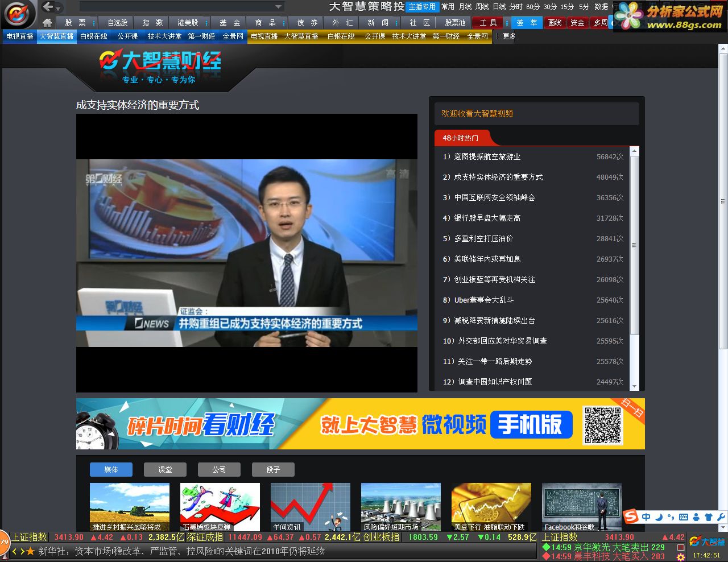This screenshot has width=728, height=562.
Task: Toggle the Sogou moon half-width icon
Action: [659, 517]
